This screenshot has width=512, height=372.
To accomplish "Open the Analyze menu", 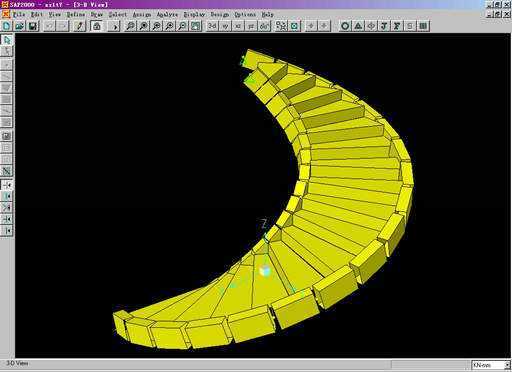I will click(x=167, y=15).
